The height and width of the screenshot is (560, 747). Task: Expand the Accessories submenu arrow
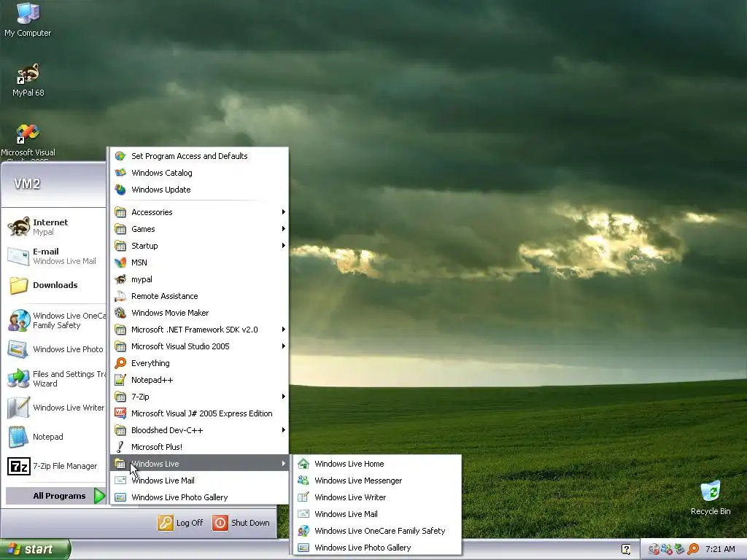tap(284, 212)
